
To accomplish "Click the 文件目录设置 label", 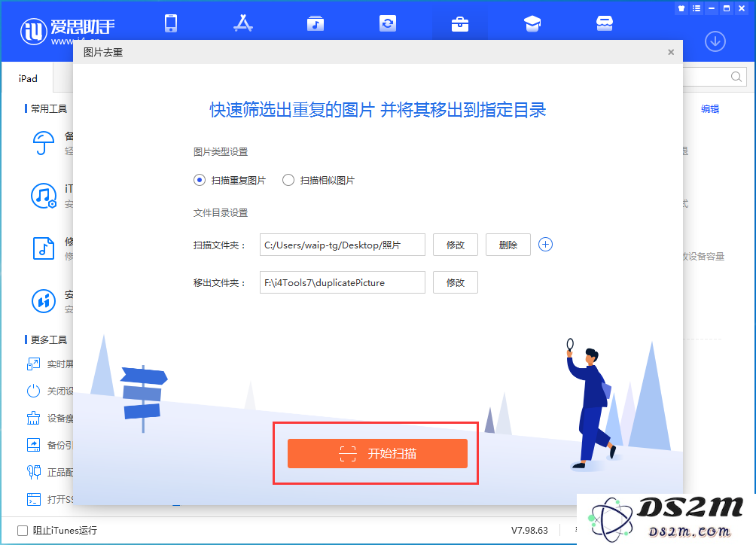I will coord(221,212).
